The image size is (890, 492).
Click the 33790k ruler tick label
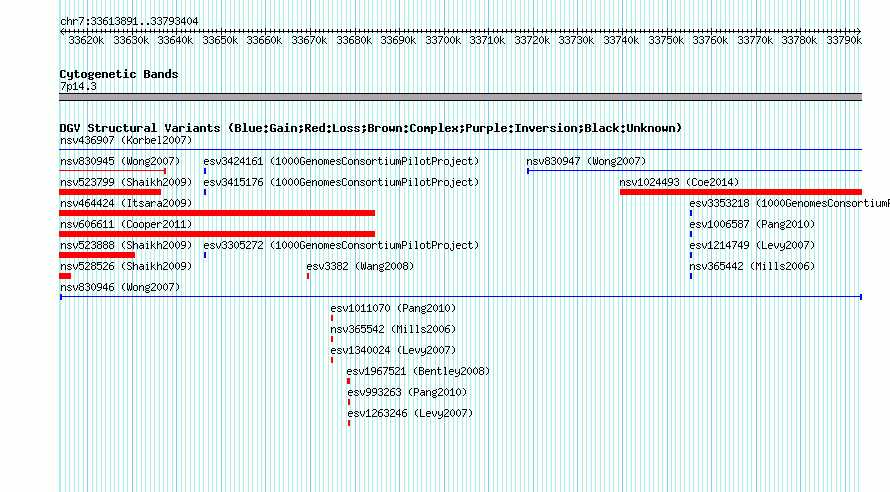click(x=844, y=40)
